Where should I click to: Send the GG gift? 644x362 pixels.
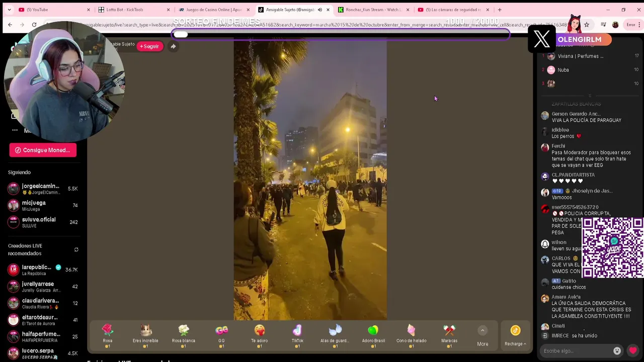tap(221, 335)
